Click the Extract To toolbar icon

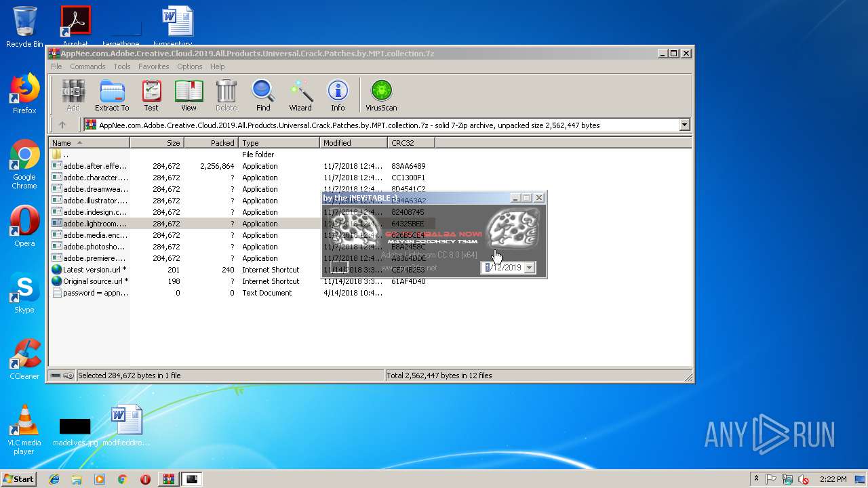[112, 95]
